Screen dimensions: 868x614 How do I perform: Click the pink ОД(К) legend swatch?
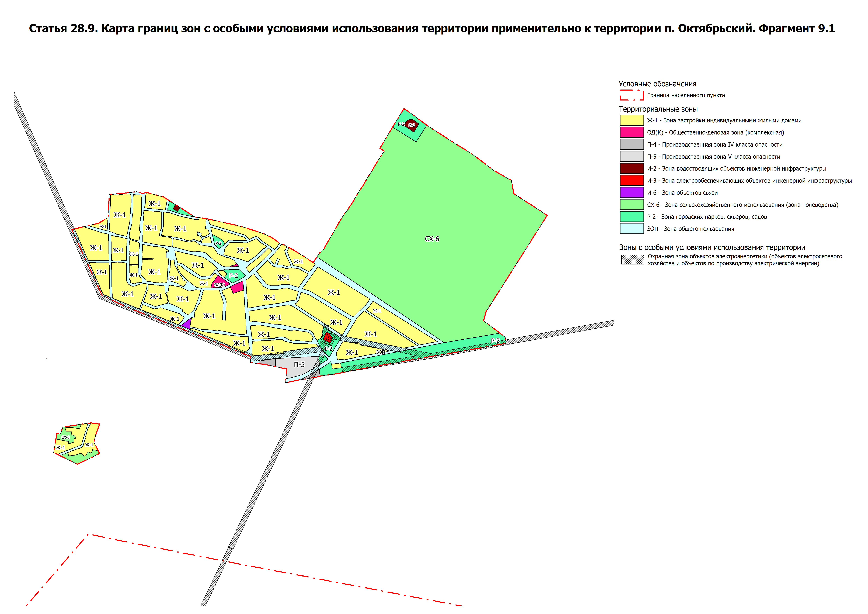(631, 132)
